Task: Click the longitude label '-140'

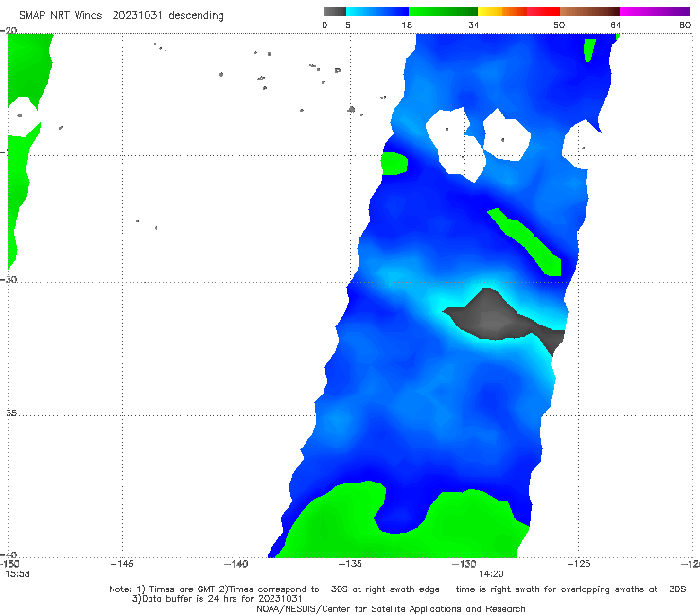Action: click(236, 564)
